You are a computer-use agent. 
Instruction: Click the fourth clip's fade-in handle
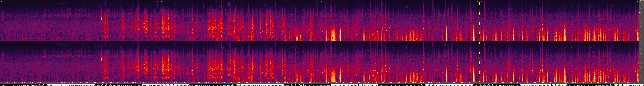(481, 2)
